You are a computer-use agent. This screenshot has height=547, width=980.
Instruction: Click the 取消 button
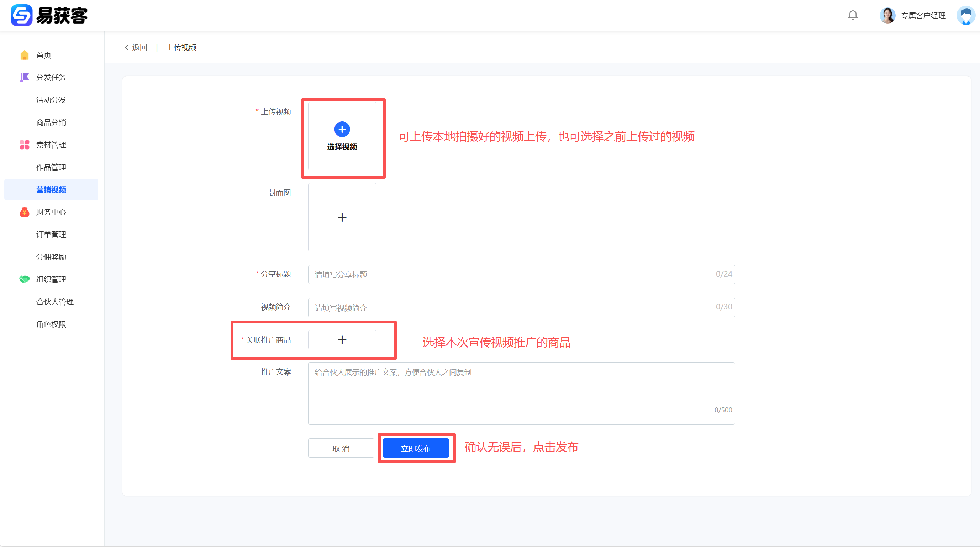pyautogui.click(x=341, y=448)
